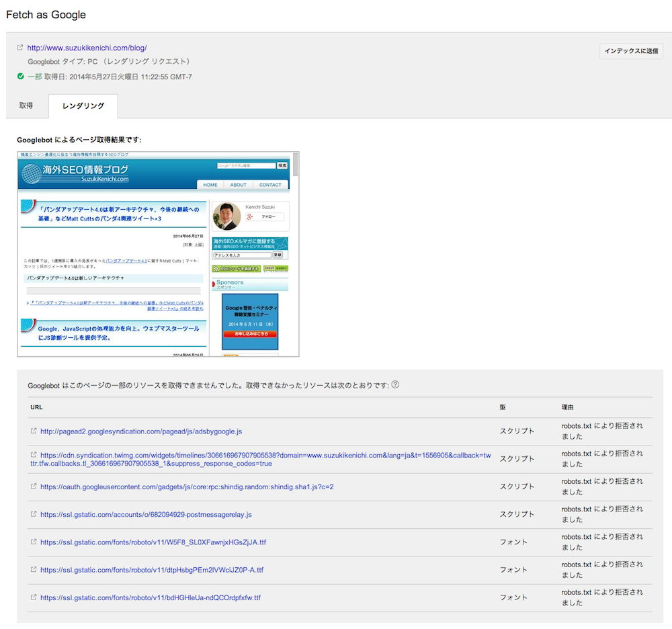
Task: Open external icon for dtpHsbgPEm2lVWciJZ0P-A.ttf row
Action: pos(34,569)
